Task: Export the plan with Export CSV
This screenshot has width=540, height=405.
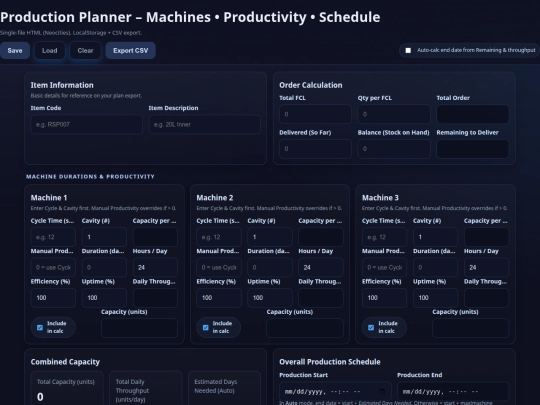Action: click(x=131, y=51)
